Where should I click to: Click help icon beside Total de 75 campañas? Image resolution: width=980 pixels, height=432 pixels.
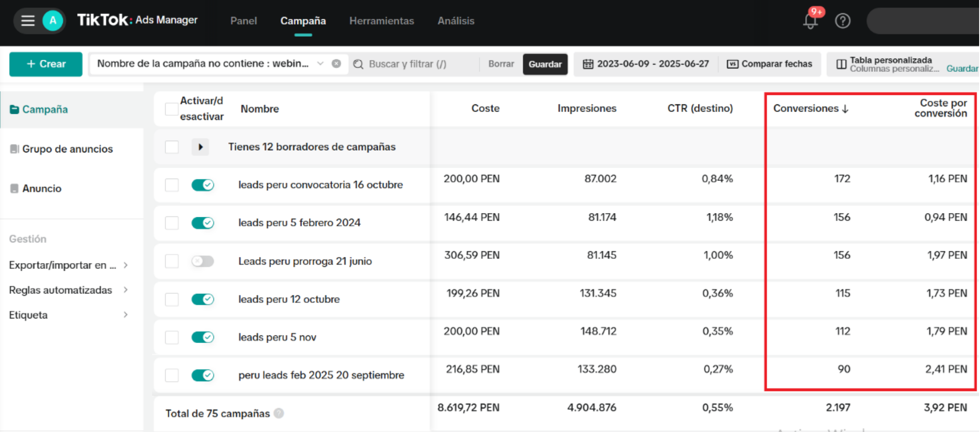coord(279,413)
